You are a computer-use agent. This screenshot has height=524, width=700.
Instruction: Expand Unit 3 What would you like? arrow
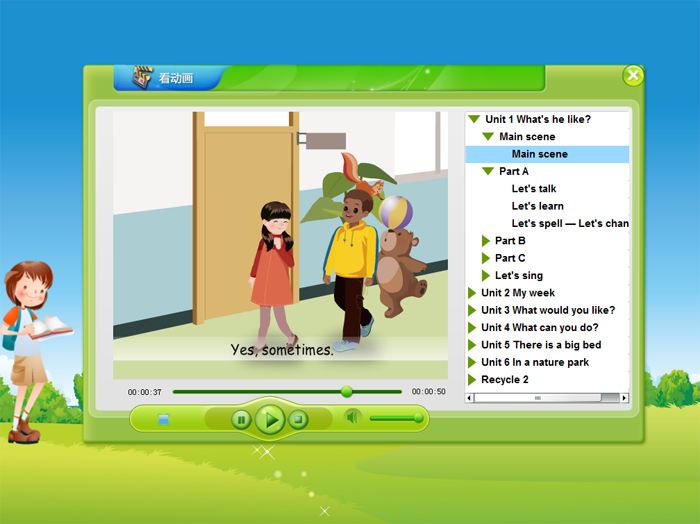click(x=472, y=310)
